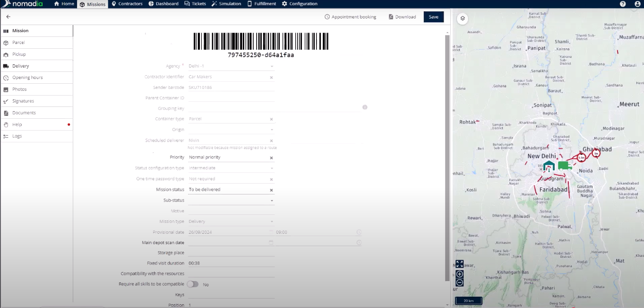The width and height of the screenshot is (644, 308).
Task: Click the Download button
Action: click(402, 17)
